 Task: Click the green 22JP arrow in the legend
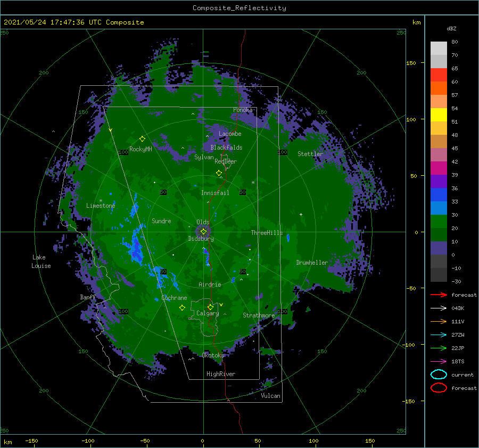(x=439, y=348)
